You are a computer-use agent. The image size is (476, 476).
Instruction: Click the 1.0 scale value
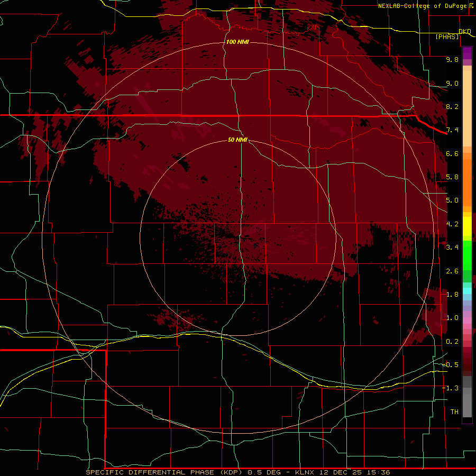coord(452,318)
